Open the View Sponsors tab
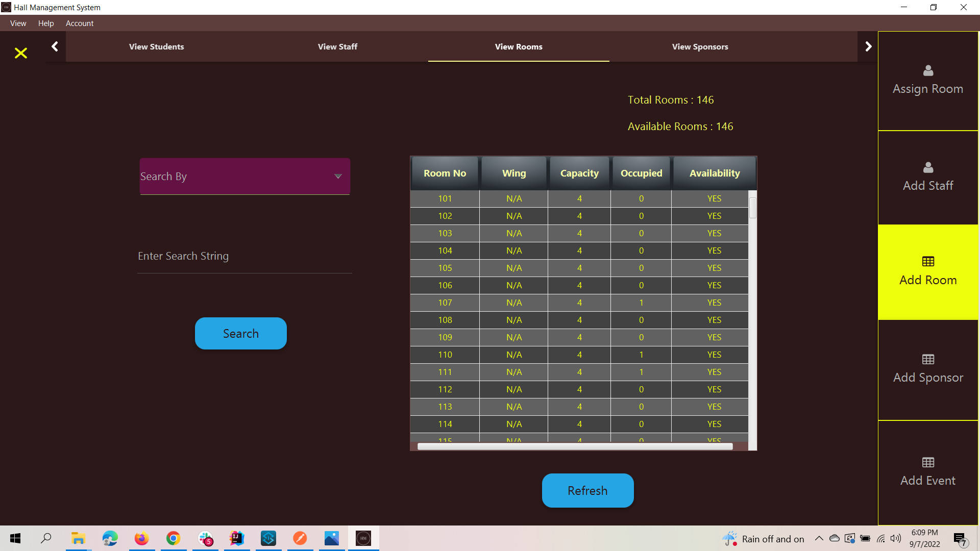The width and height of the screenshot is (980, 551). click(700, 46)
